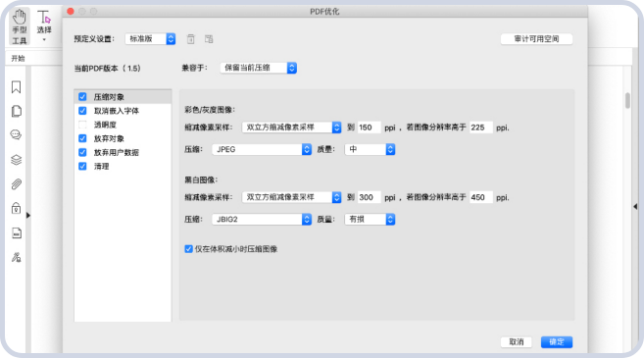Image resolution: width=644 pixels, height=358 pixels.
Task: Open the 预定义设置 标准版 dropdown
Action: point(150,39)
